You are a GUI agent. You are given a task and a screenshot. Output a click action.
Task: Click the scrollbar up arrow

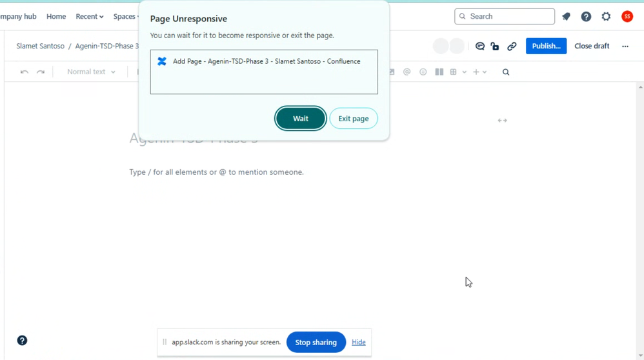coord(640,88)
